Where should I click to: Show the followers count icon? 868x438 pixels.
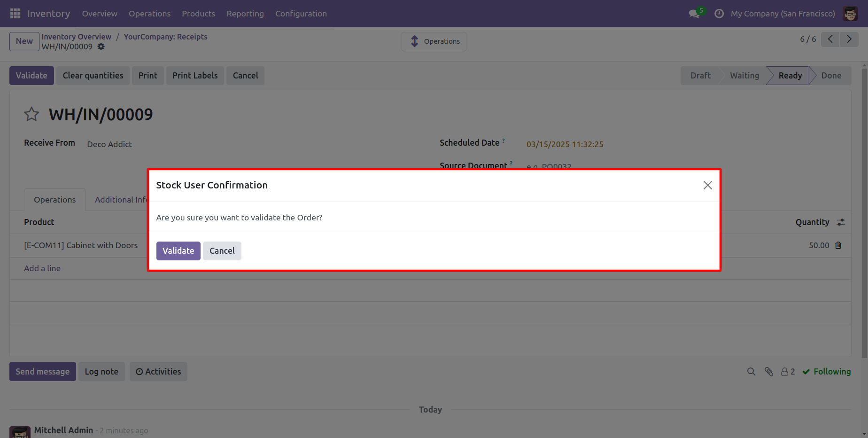788,372
